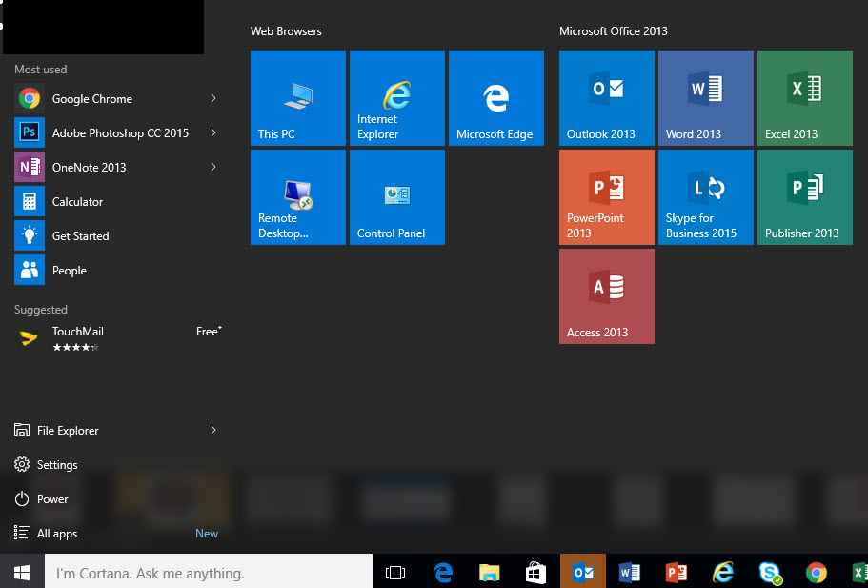Expand File Explorer jump list arrow
Screen dimensions: 868x588
tap(213, 430)
